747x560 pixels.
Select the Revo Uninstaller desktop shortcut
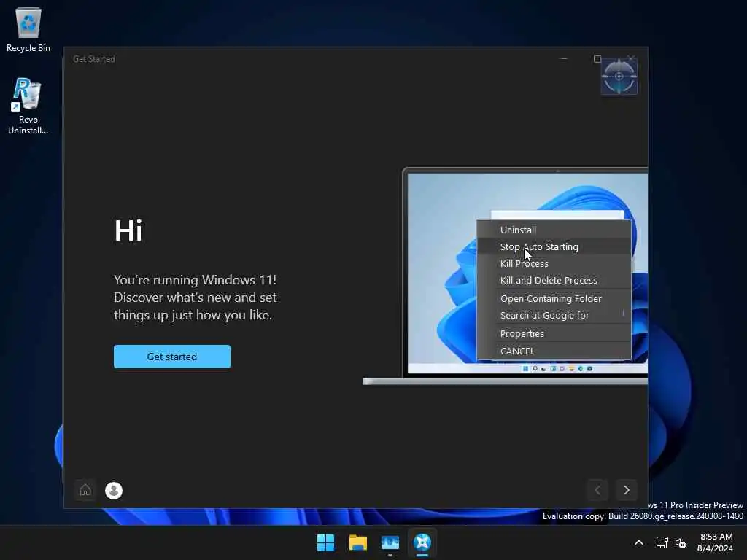coord(28,106)
